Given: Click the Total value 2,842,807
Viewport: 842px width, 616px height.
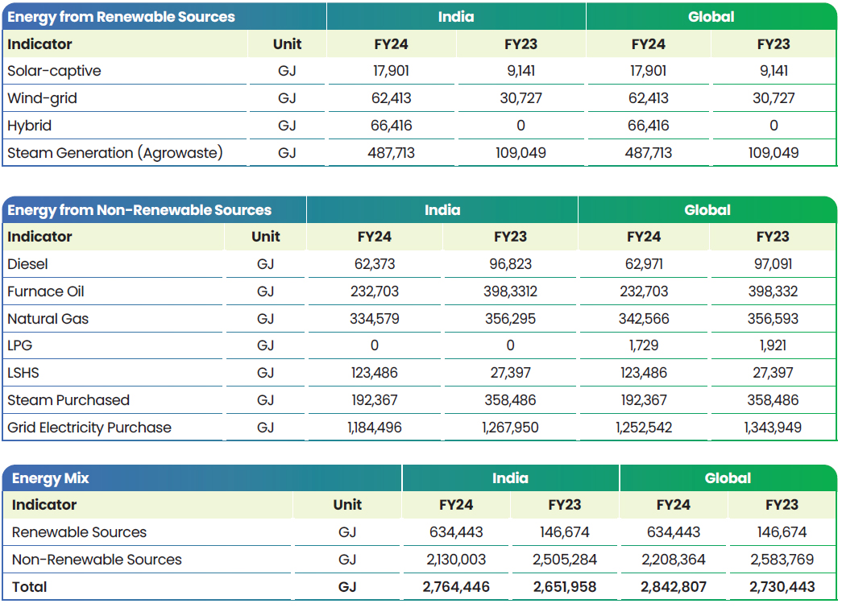Looking at the screenshot, I should 674,586.
